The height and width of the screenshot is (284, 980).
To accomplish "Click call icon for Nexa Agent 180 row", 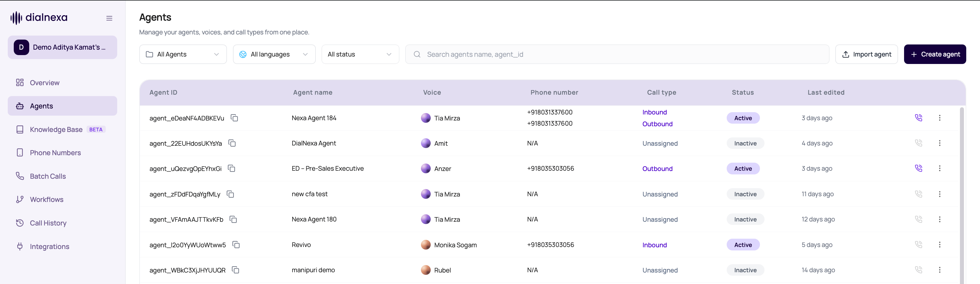I will (918, 219).
